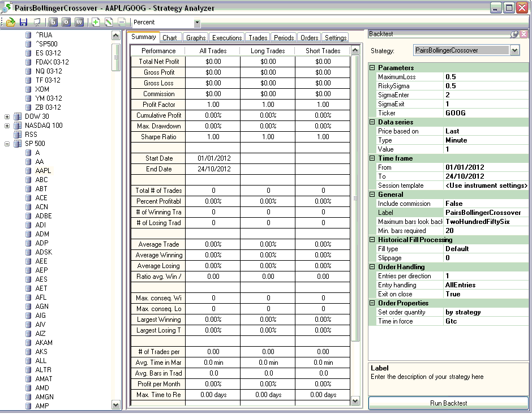Select AAPL in the instrument tree
This screenshot has width=532, height=414.
[x=43, y=171]
